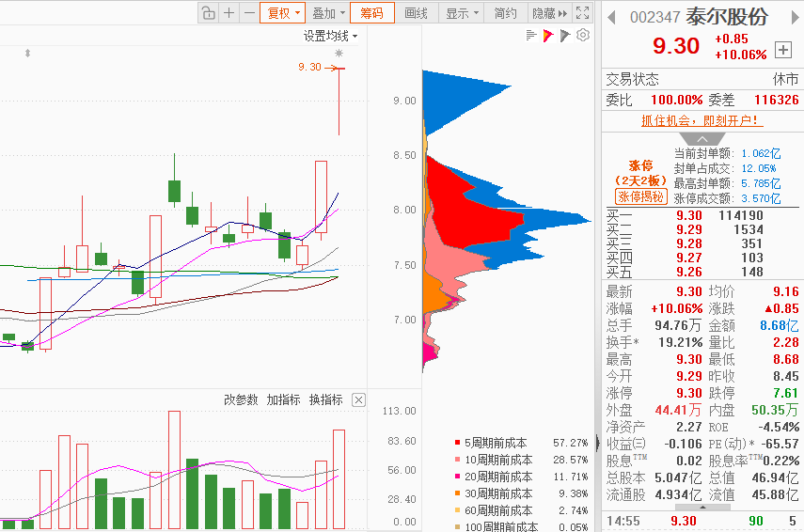Image resolution: width=804 pixels, height=532 pixels.
Task: Click the side panel splitter handle
Action: point(598,443)
